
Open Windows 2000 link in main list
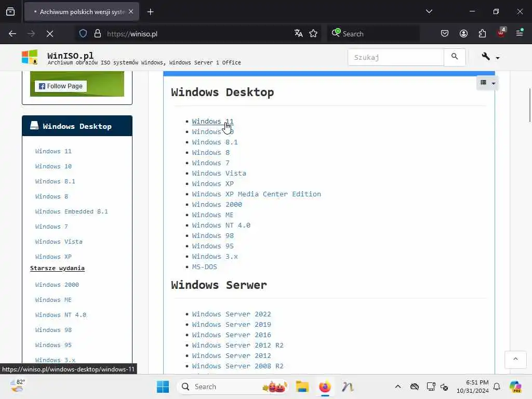(x=217, y=205)
